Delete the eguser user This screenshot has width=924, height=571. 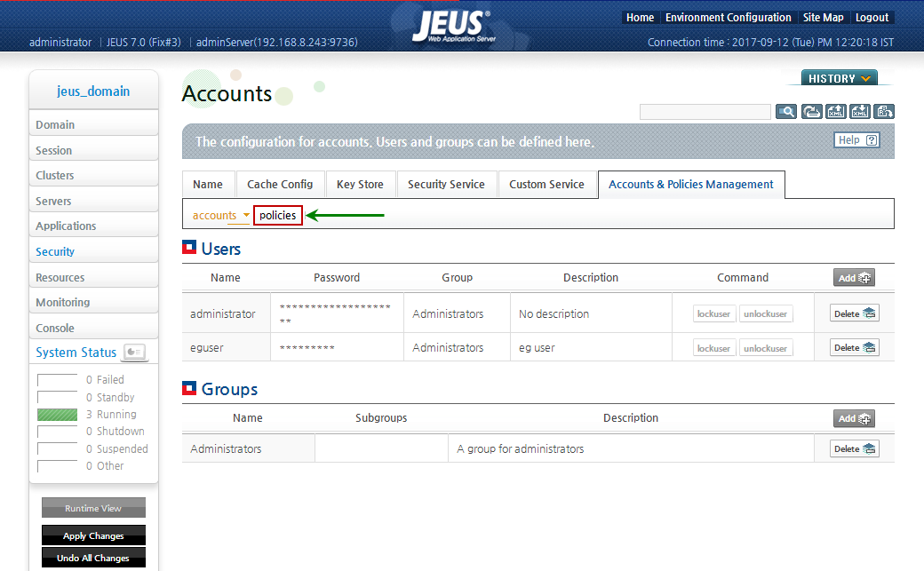[855, 348]
